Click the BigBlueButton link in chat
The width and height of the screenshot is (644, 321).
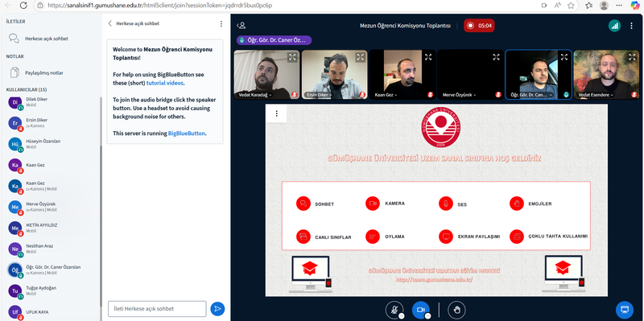(186, 133)
